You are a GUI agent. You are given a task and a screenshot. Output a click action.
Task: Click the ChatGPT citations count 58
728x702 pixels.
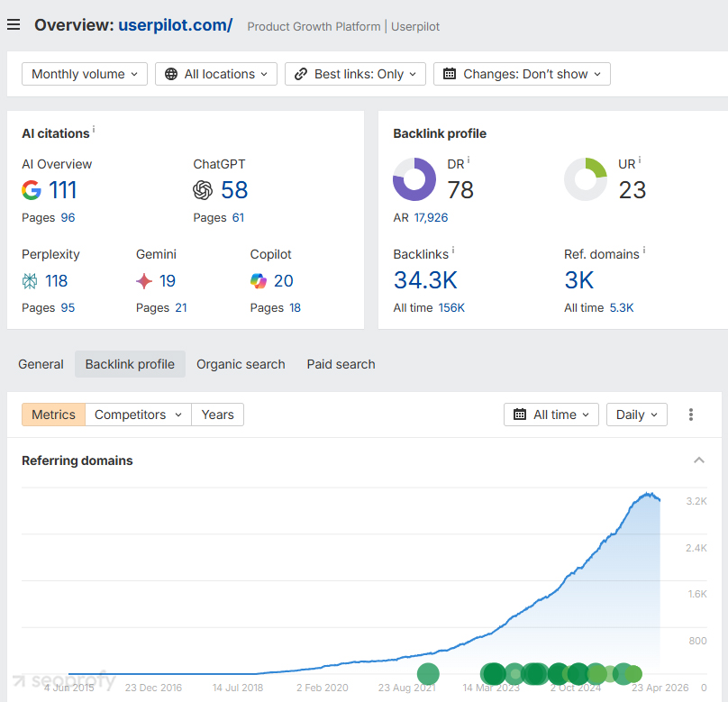(234, 190)
